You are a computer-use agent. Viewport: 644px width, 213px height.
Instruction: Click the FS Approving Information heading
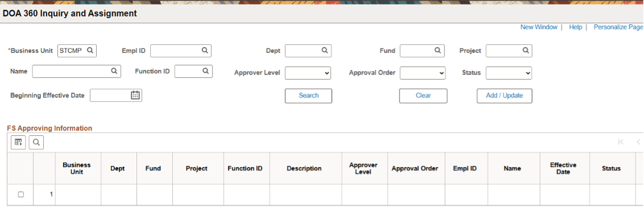click(x=49, y=128)
